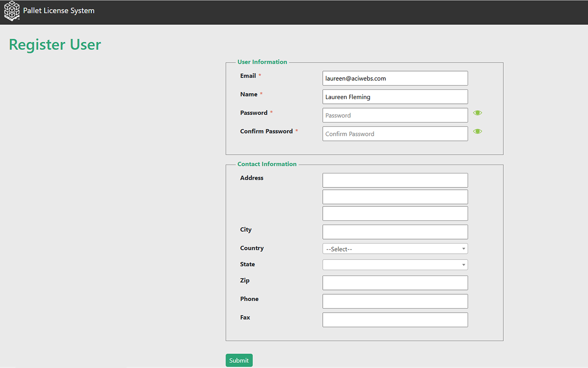Click the first Address line field
Viewport: 588px width, 368px height.
point(395,180)
